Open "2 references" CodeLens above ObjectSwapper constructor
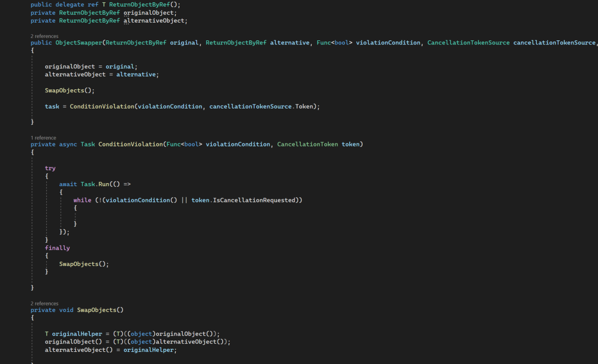The image size is (598, 364). coord(44,36)
